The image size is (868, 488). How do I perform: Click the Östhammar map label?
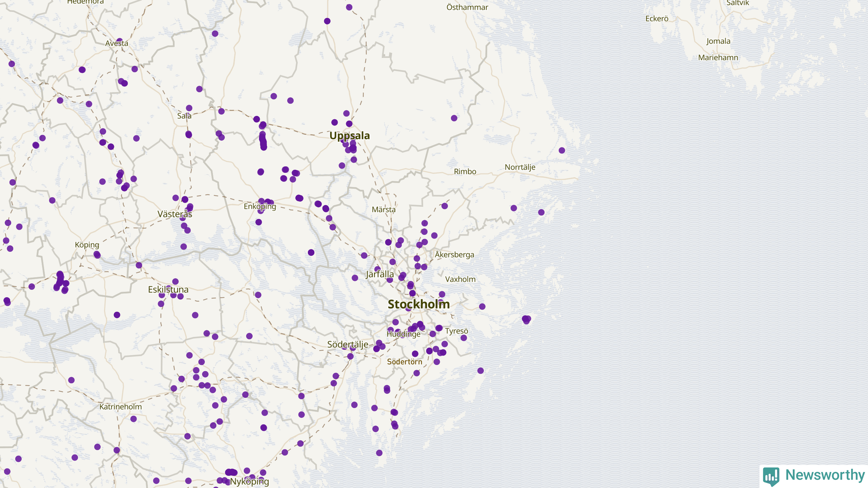pyautogui.click(x=467, y=7)
